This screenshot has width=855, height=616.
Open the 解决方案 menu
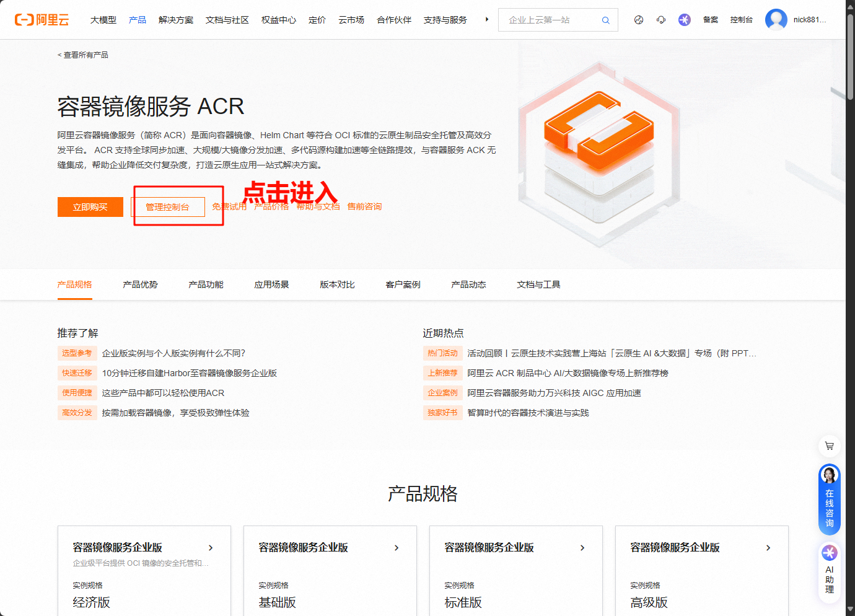pos(176,20)
